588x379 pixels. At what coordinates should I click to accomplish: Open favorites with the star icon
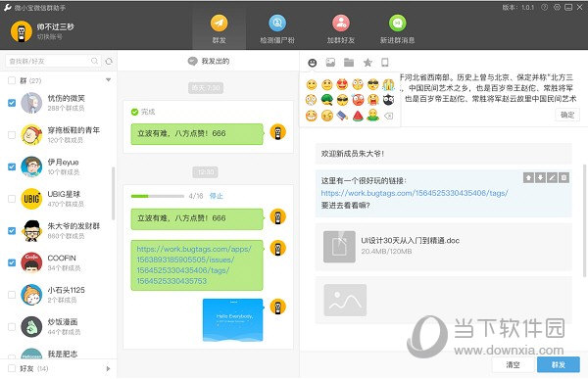coord(367,63)
